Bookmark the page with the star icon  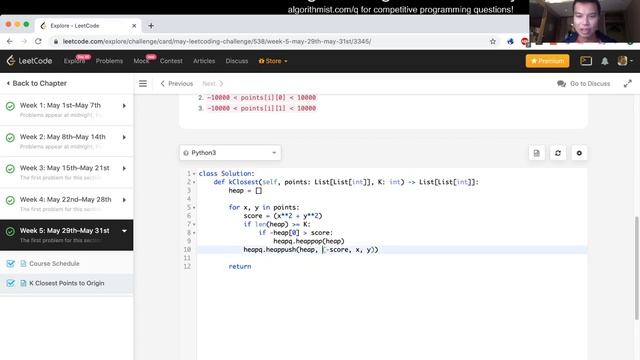(493, 41)
